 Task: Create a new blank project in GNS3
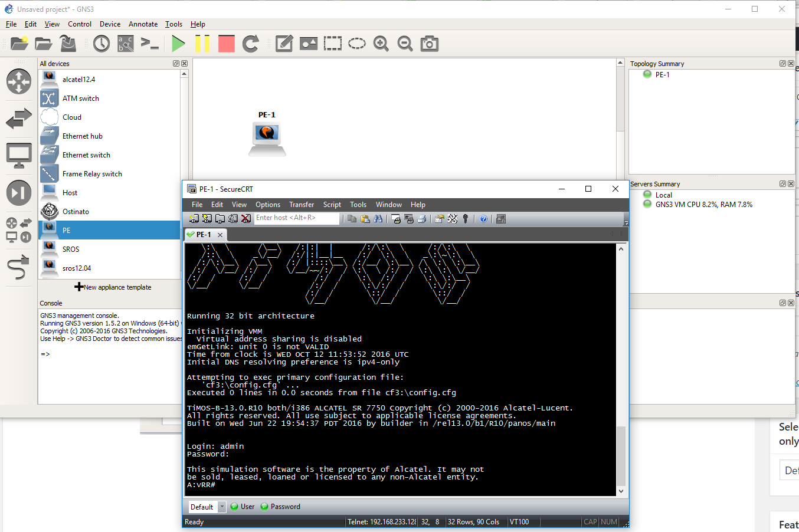click(19, 44)
